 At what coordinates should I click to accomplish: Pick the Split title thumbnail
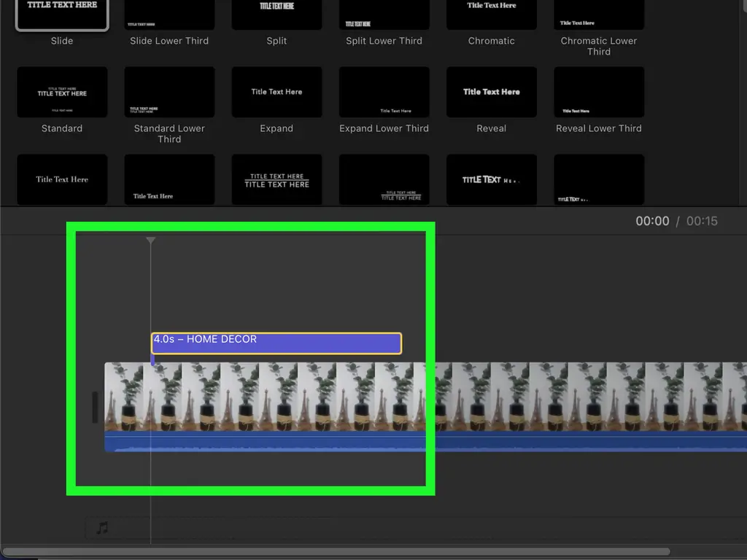(276, 15)
